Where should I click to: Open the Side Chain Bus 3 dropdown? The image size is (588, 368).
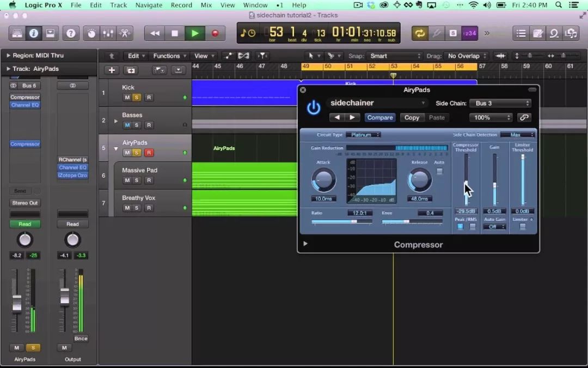click(x=501, y=103)
